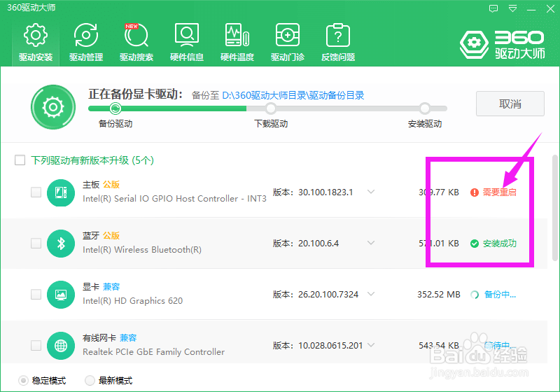Click the 360驱动大师 logo
The image size is (560, 392).
tap(502, 45)
